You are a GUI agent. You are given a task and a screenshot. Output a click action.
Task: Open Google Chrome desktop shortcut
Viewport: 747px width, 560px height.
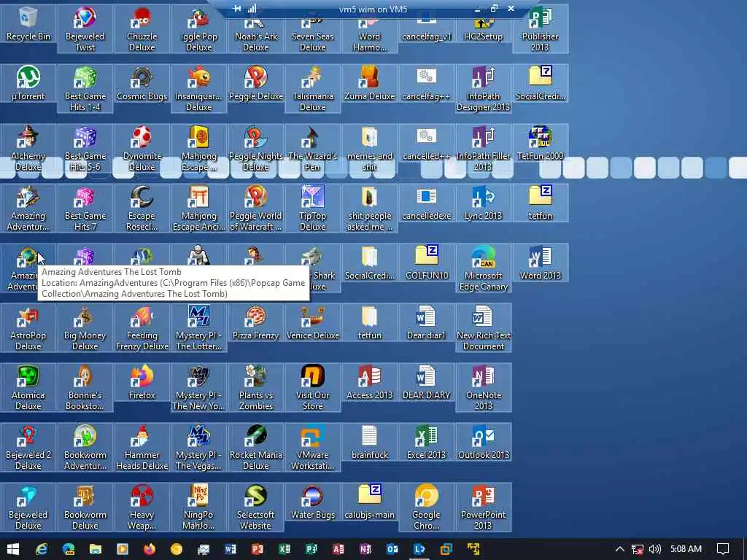click(426, 507)
